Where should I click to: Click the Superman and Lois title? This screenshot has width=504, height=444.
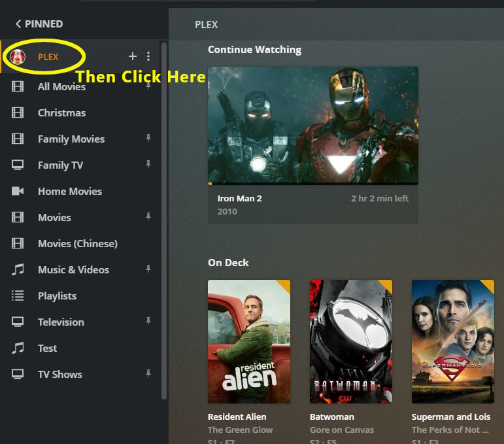450,417
